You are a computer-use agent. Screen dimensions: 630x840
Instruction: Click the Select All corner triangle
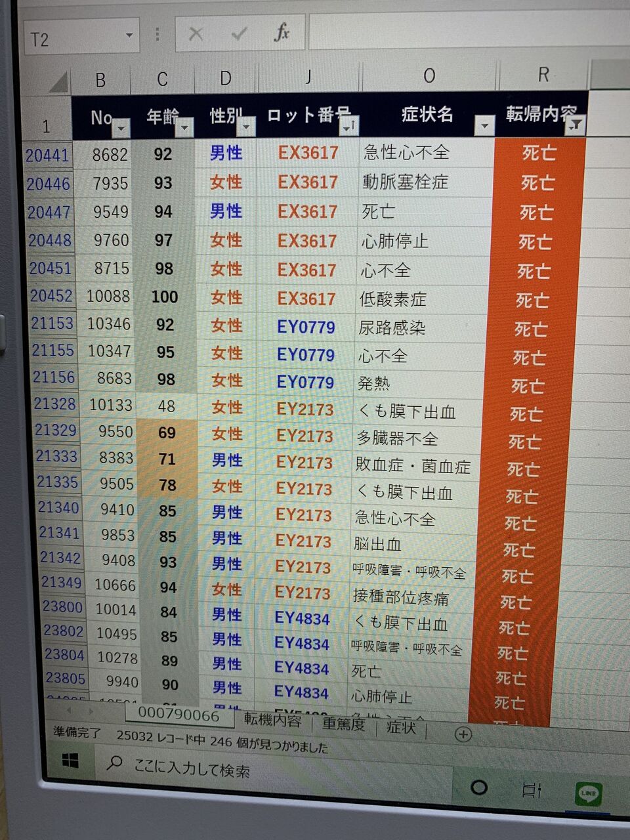pyautogui.click(x=58, y=82)
